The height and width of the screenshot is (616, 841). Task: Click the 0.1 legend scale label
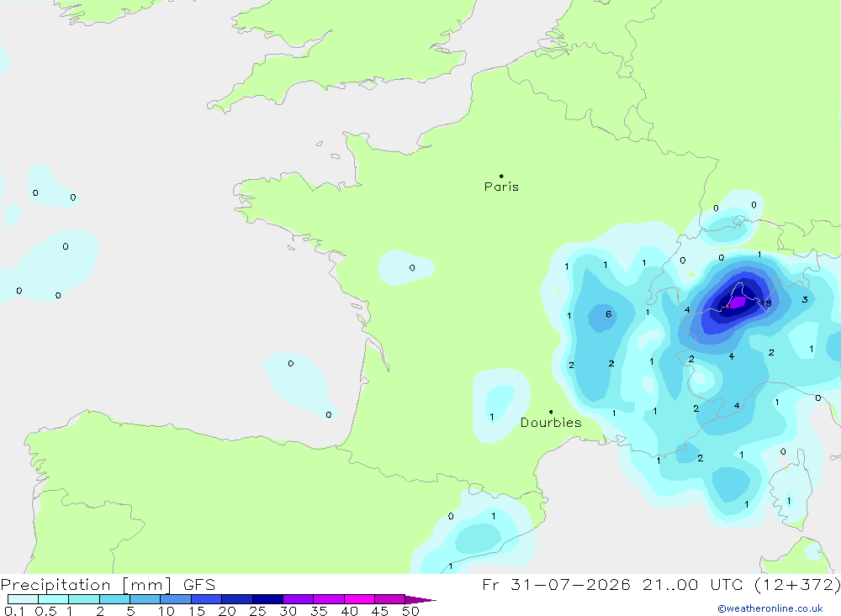click(x=14, y=611)
